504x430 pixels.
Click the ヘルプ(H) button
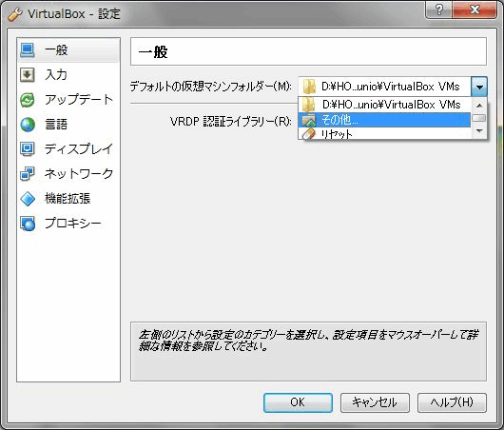(x=452, y=402)
